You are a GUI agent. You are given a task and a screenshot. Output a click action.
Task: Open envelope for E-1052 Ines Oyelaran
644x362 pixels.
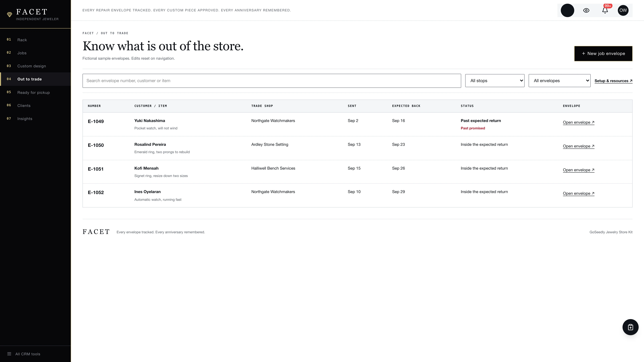578,193
